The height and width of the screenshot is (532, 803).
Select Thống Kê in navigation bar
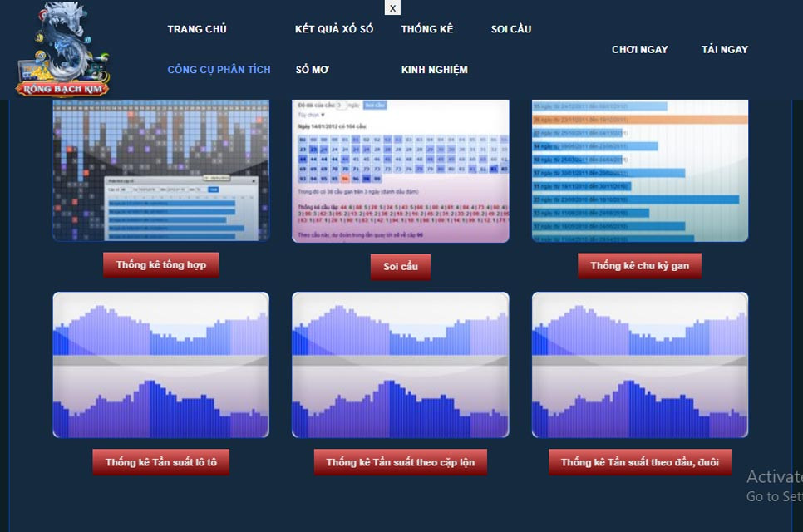point(427,29)
